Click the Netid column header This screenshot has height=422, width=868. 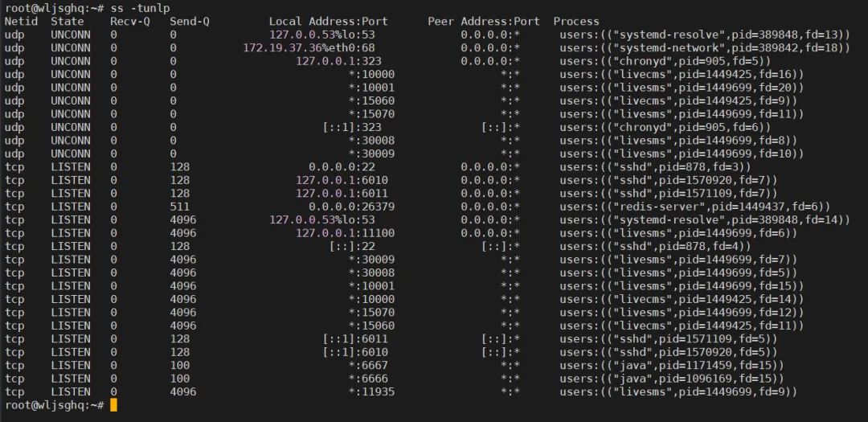click(x=21, y=21)
